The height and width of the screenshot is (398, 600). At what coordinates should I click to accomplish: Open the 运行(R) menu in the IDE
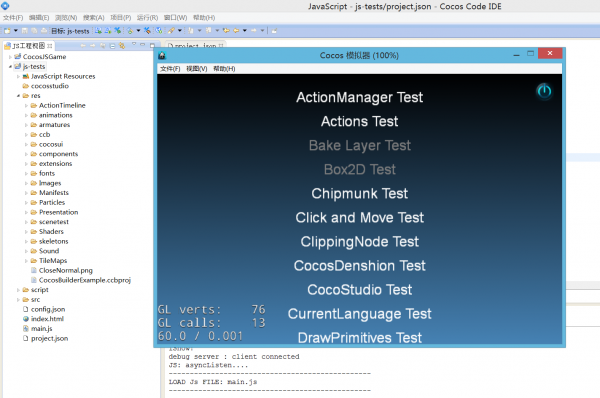coord(147,18)
